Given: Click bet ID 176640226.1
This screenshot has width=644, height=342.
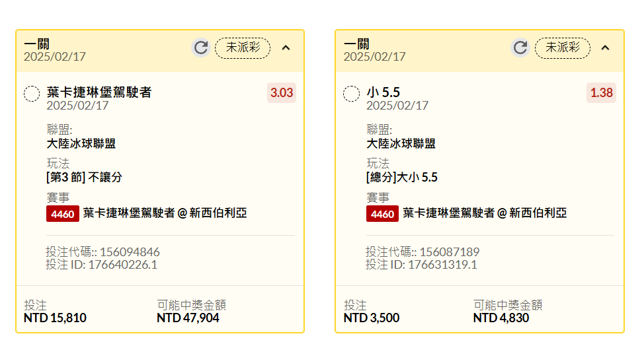Looking at the screenshot, I should click(123, 265).
